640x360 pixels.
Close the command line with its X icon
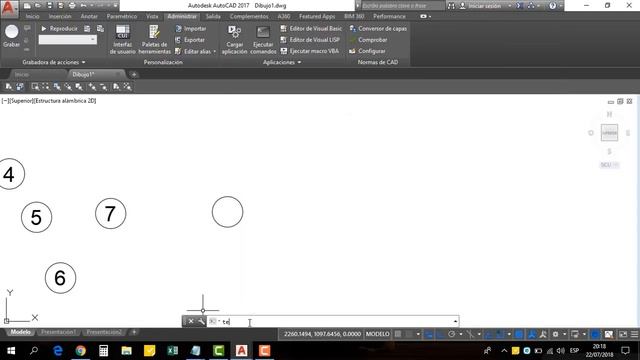point(191,322)
